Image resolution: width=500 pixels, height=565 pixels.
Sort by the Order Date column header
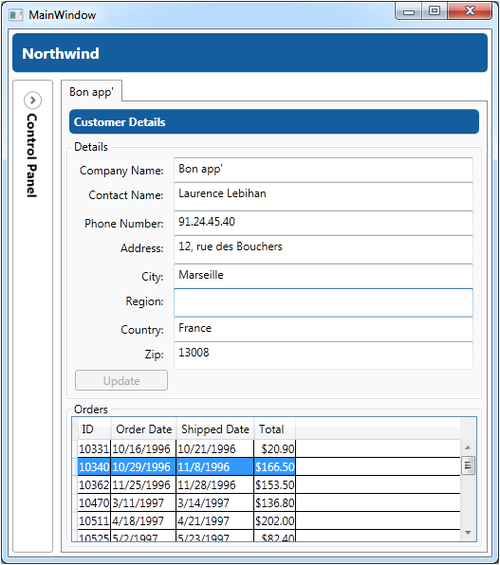[x=143, y=429]
